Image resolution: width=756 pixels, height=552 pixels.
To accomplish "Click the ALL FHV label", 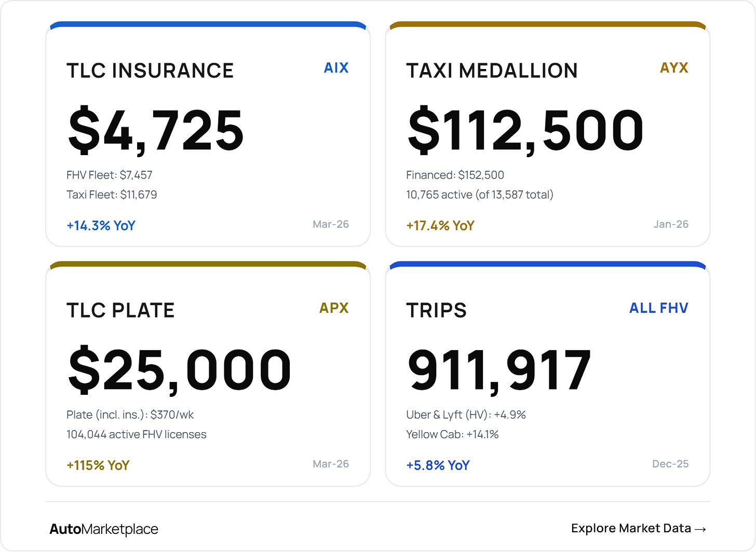I will [x=659, y=308].
